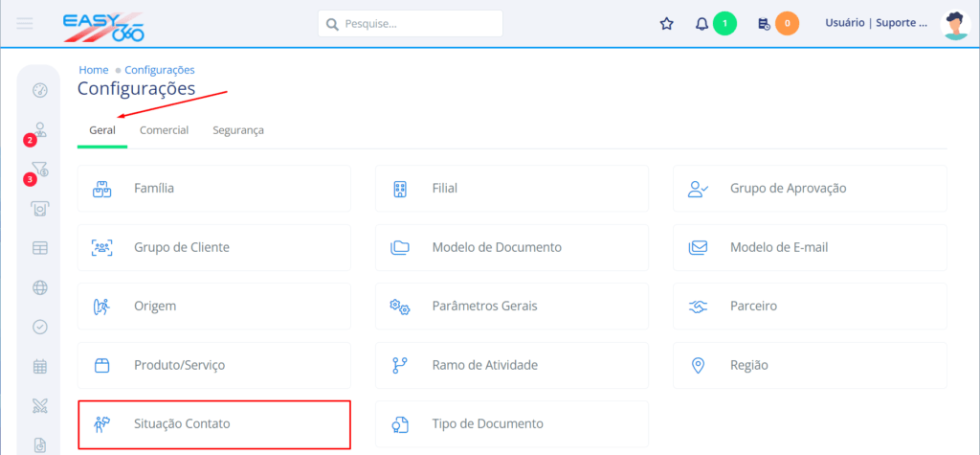This screenshot has width=980, height=455.
Task: Click the Grupo de Aprovação person icon
Action: (698, 189)
